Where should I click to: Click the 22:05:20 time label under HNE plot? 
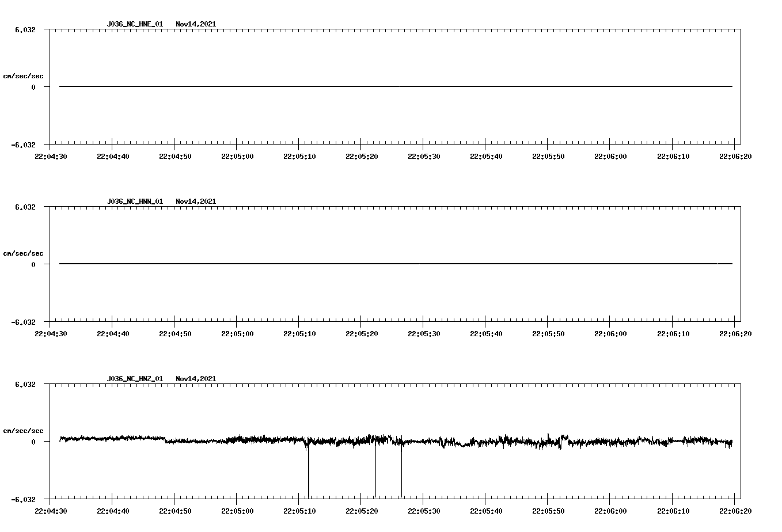(x=362, y=156)
